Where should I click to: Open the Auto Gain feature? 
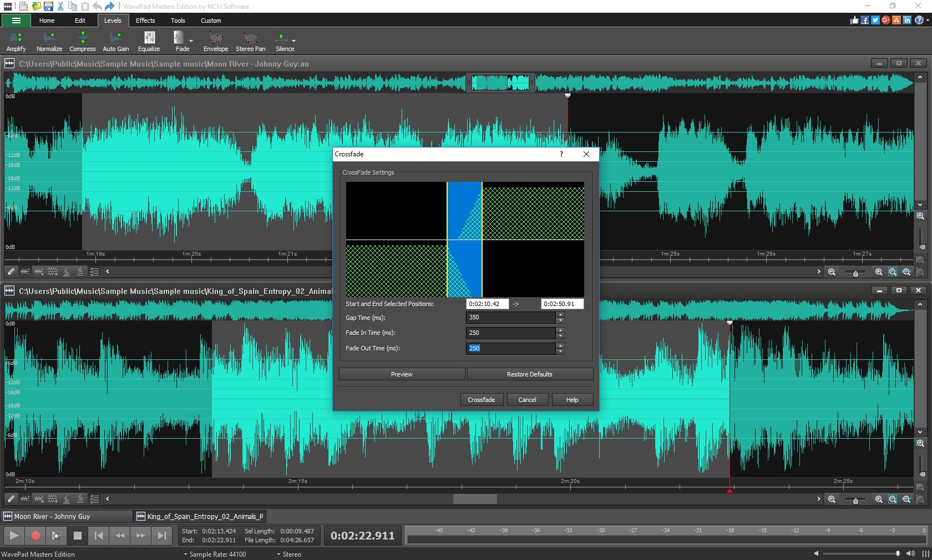point(115,42)
